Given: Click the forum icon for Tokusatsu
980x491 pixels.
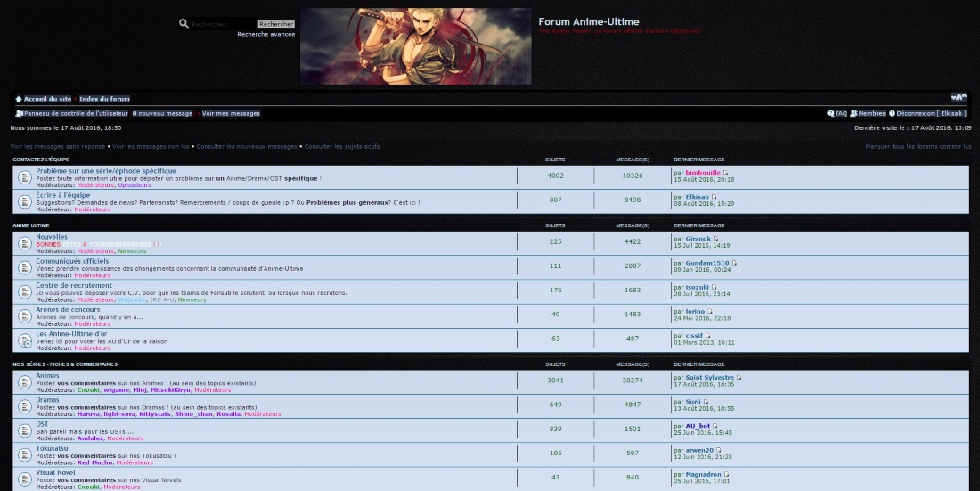Looking at the screenshot, I should click(24, 455).
